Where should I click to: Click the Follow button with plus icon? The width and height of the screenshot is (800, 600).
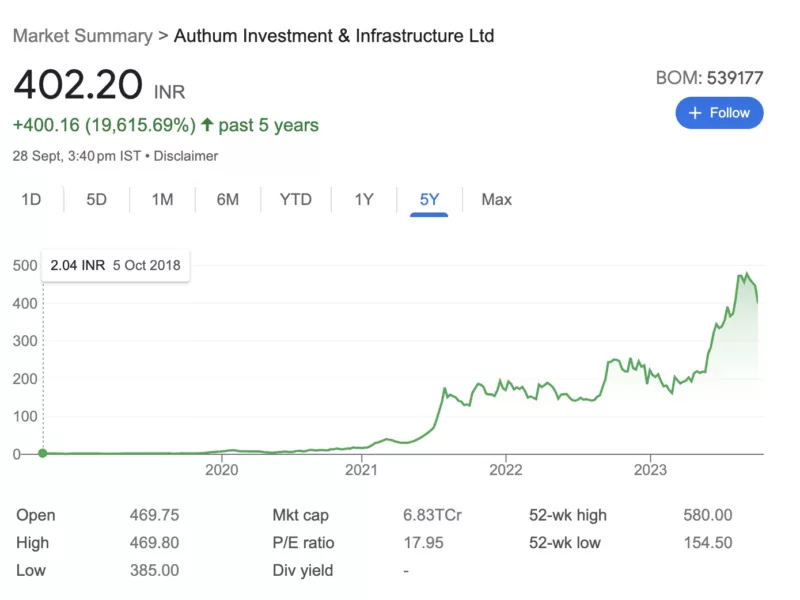click(x=719, y=113)
